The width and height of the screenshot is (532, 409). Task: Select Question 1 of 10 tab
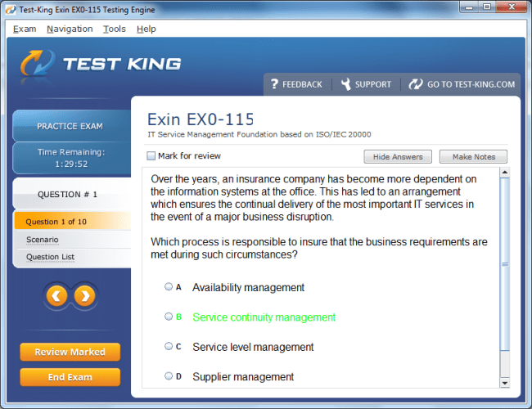[73, 222]
